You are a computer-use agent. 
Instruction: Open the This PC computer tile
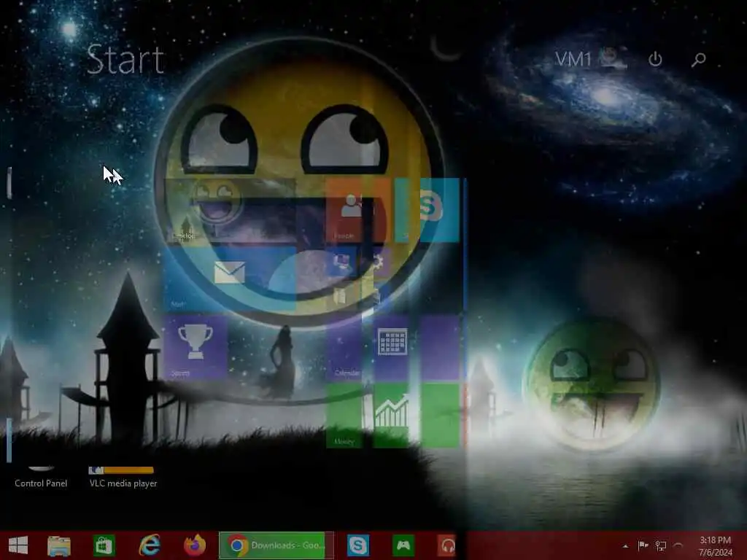coord(342,262)
